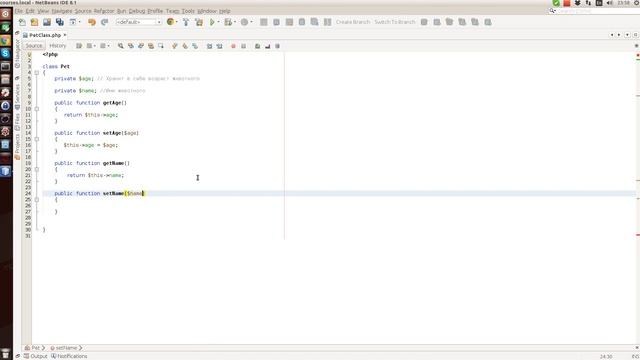Viewport: 640px width, 360px height.
Task: Click the Save All toolbar icon
Action: pyautogui.click(x=60, y=22)
